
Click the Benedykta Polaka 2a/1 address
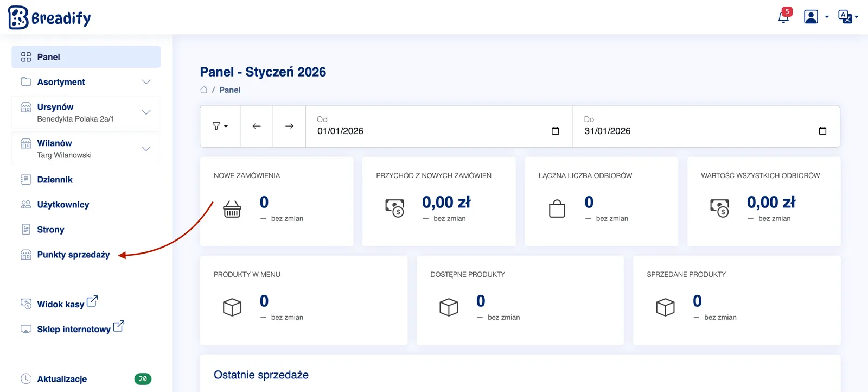click(75, 119)
